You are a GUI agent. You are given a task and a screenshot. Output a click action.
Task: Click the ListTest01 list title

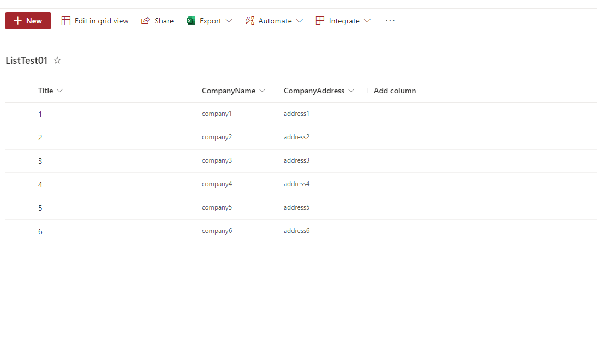point(27,61)
